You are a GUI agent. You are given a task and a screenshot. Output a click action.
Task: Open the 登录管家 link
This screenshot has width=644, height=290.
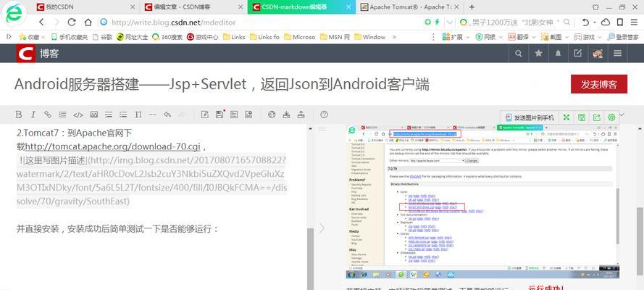point(623,37)
